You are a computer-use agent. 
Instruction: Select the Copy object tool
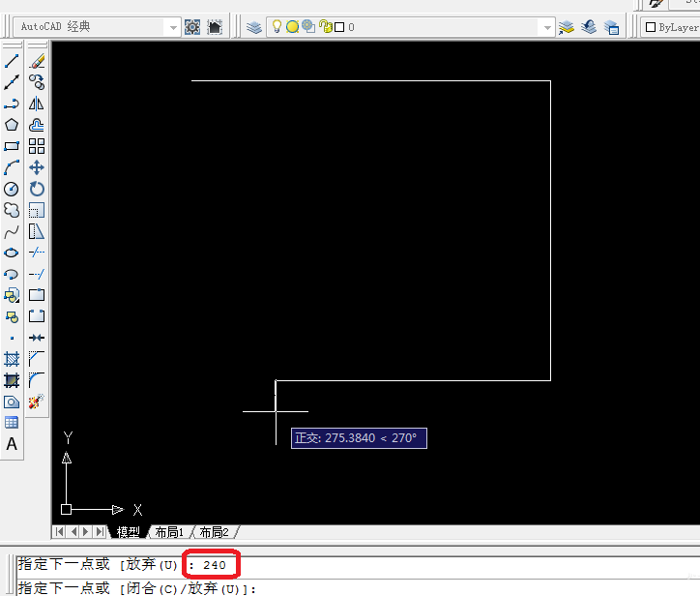click(x=37, y=82)
